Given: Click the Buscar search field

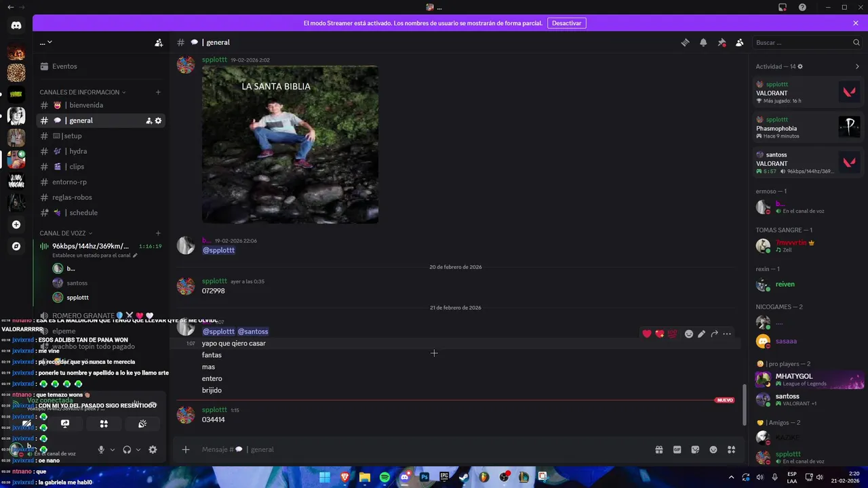Looking at the screenshot, I should pyautogui.click(x=807, y=43).
